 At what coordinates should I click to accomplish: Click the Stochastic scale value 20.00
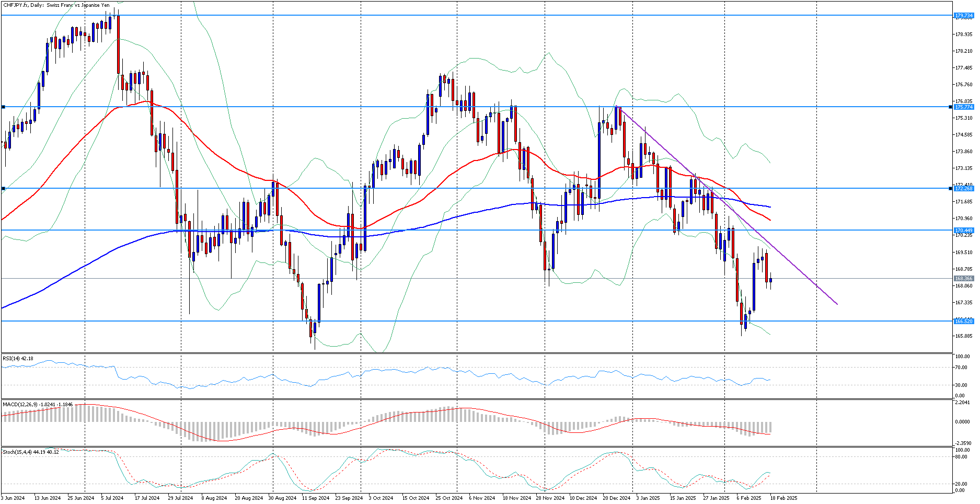tap(961, 484)
